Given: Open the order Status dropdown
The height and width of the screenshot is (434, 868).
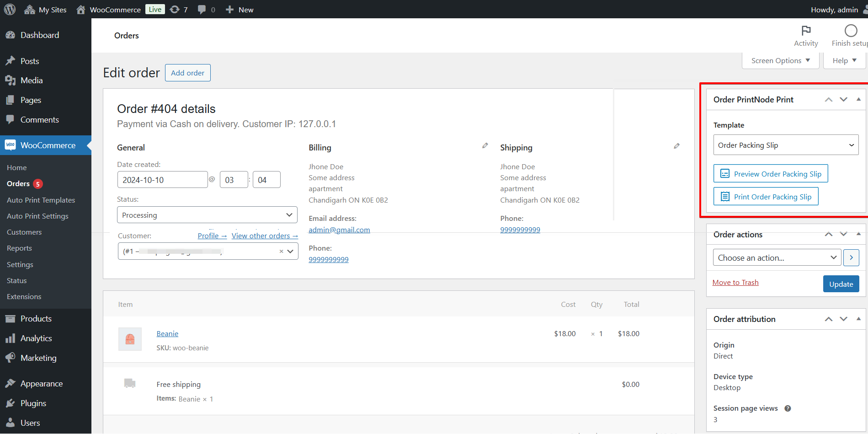Looking at the screenshot, I should (x=207, y=214).
